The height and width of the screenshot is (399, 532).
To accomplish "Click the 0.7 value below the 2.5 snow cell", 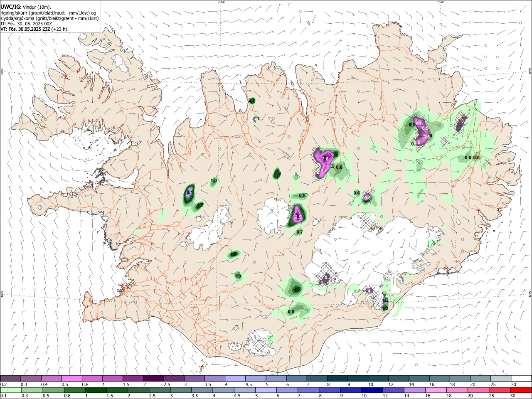I will coord(300,232).
